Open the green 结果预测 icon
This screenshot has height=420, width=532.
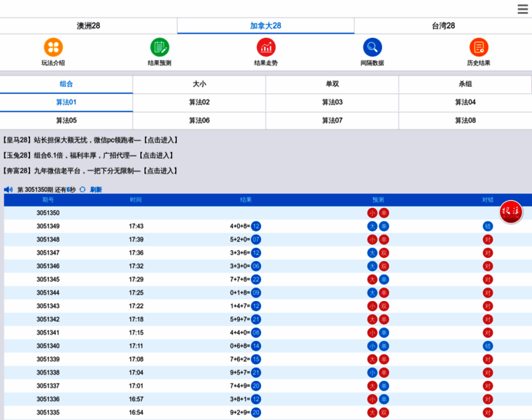click(x=160, y=48)
